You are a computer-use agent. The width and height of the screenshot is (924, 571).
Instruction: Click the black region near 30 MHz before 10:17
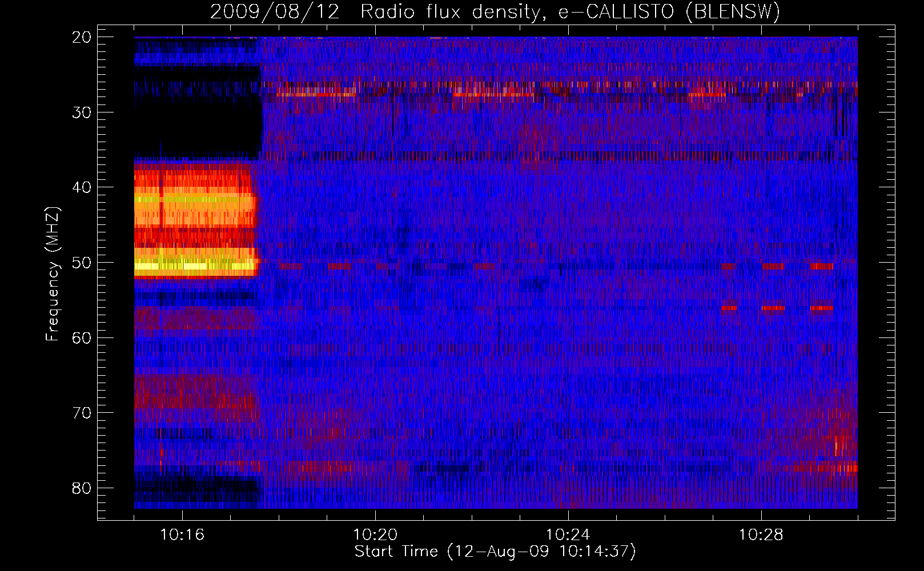pos(198,127)
